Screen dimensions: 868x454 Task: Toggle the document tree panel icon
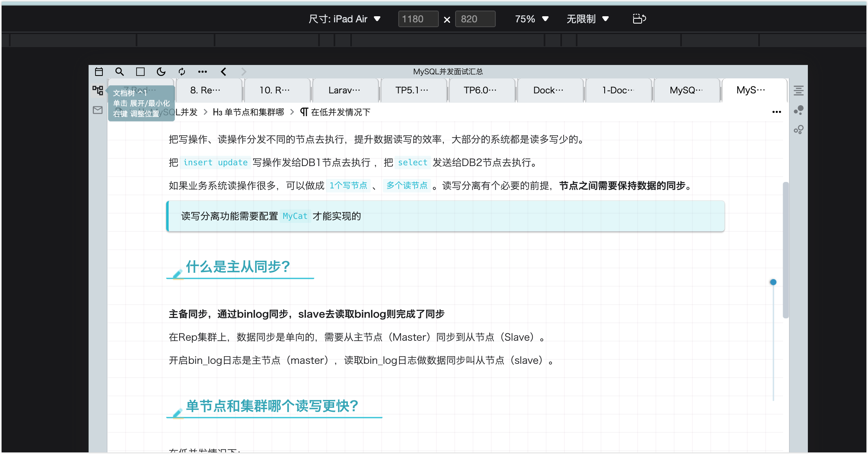pyautogui.click(x=98, y=90)
